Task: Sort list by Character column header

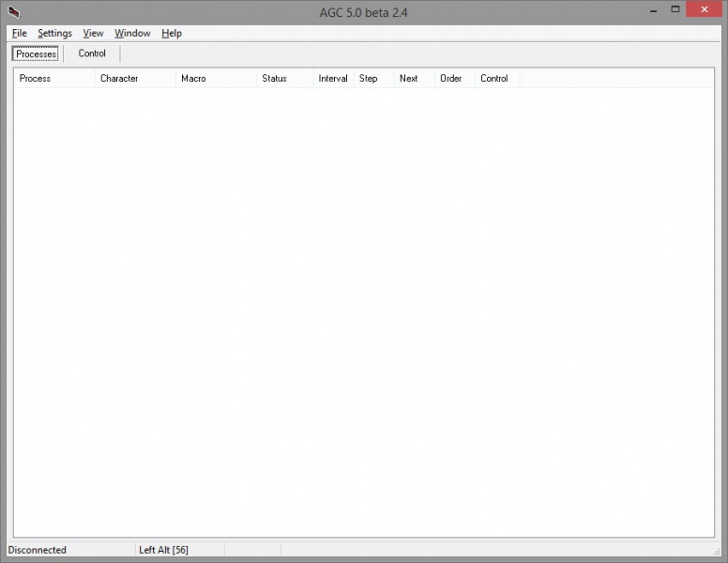Action: [135, 79]
